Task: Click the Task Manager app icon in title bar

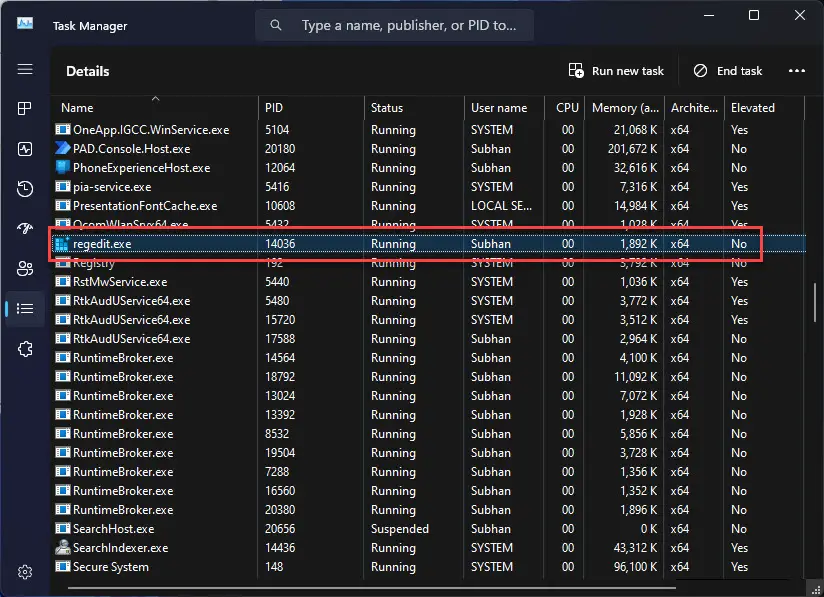Action: [25, 24]
